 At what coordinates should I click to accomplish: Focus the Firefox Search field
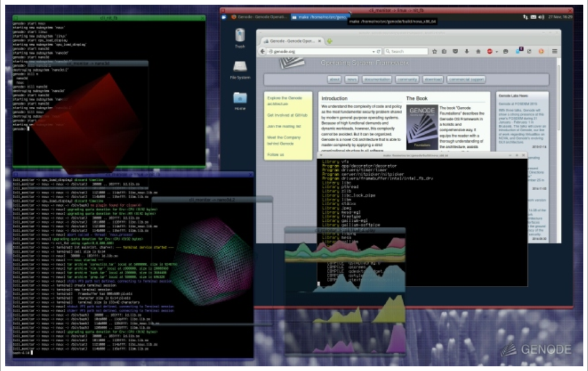point(406,51)
